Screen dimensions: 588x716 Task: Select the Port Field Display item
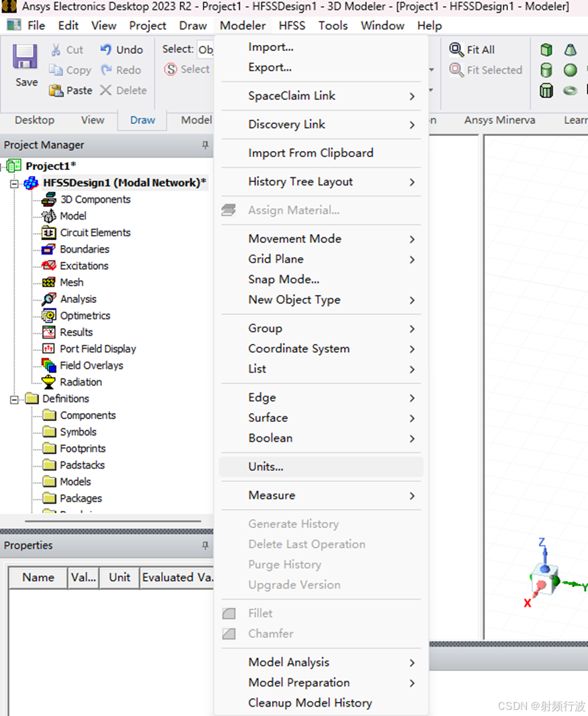coord(98,349)
